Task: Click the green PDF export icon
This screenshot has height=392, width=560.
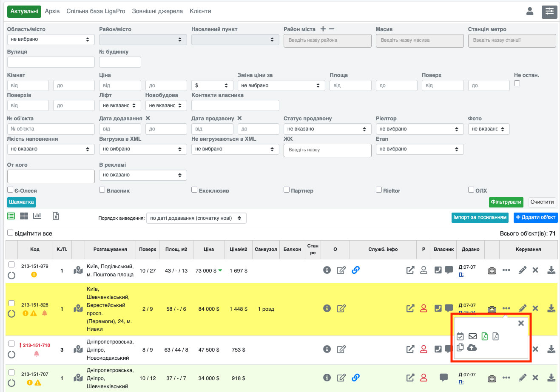Action: (484, 336)
